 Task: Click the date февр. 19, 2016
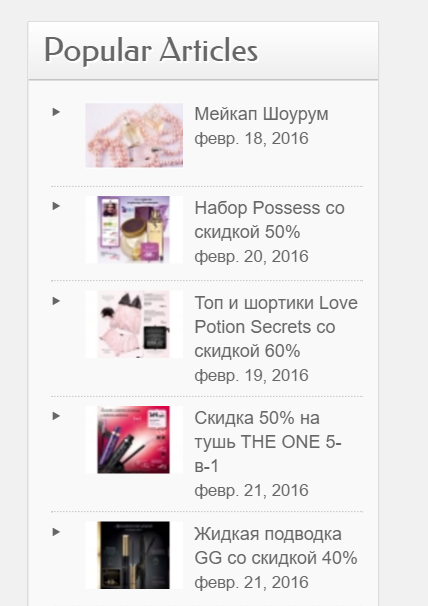251,375
